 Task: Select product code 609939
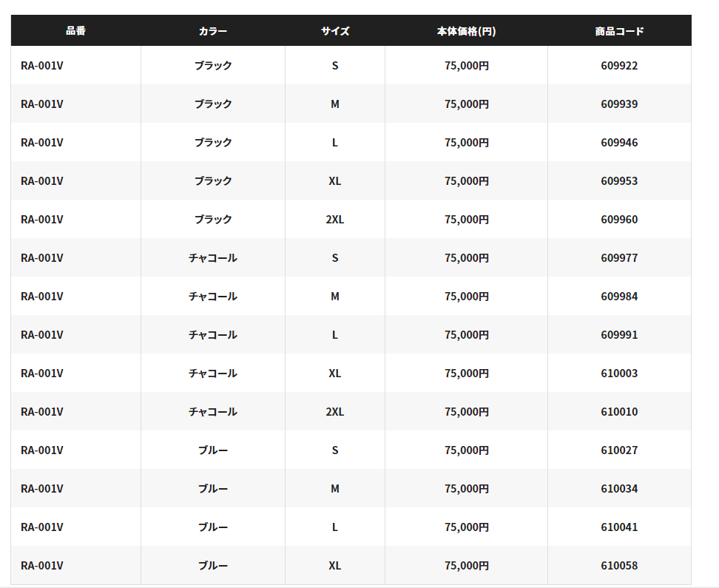(619, 104)
